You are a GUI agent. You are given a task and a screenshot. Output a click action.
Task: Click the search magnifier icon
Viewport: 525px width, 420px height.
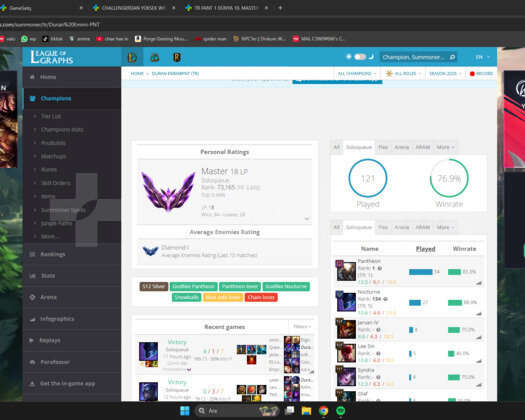tap(452, 57)
